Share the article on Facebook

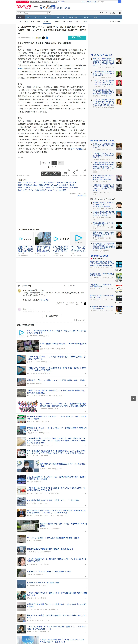coord(47,38)
